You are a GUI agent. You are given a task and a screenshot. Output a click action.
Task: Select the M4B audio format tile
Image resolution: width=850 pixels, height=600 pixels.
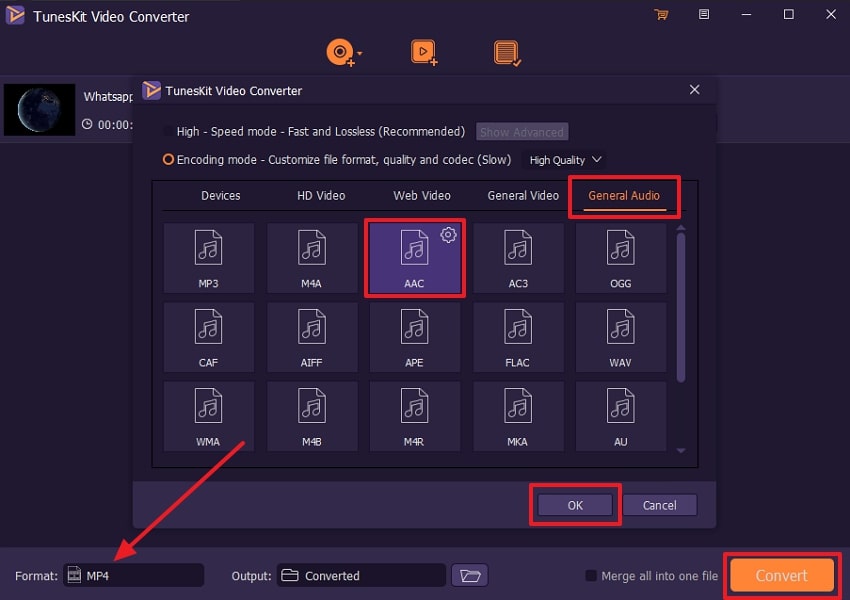point(312,416)
